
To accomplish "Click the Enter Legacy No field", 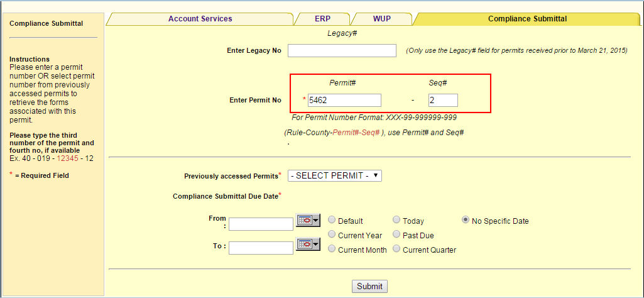I will click(342, 50).
